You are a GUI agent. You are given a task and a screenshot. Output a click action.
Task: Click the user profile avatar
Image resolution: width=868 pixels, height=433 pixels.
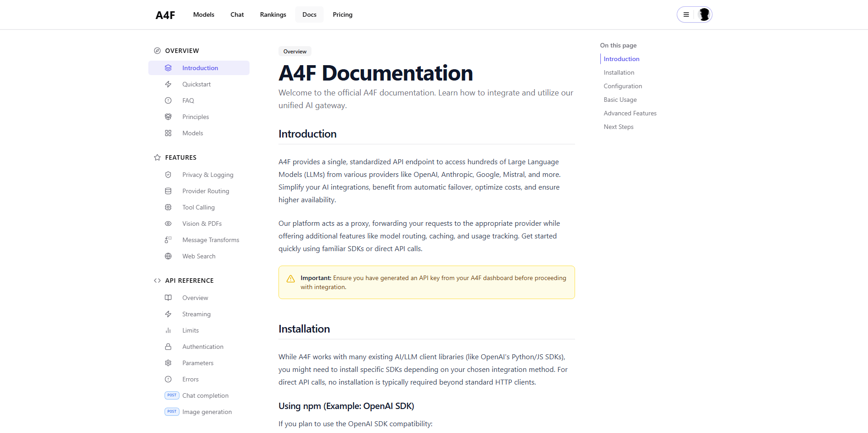coord(704,14)
